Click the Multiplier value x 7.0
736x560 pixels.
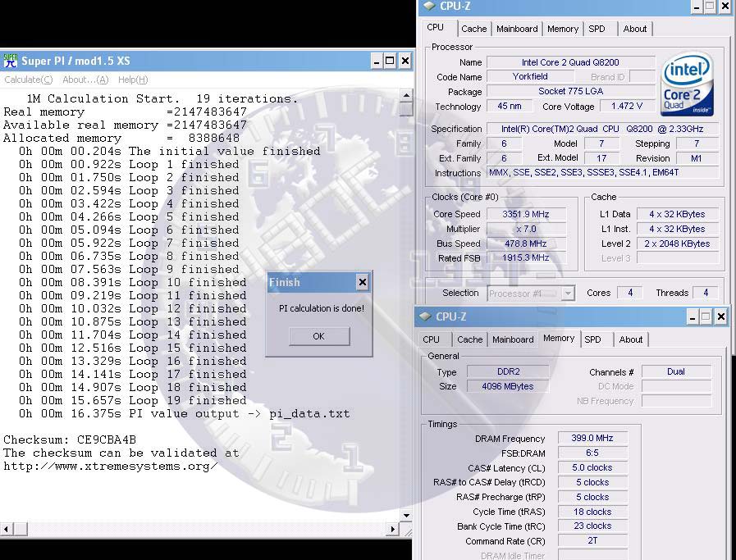tap(526, 229)
